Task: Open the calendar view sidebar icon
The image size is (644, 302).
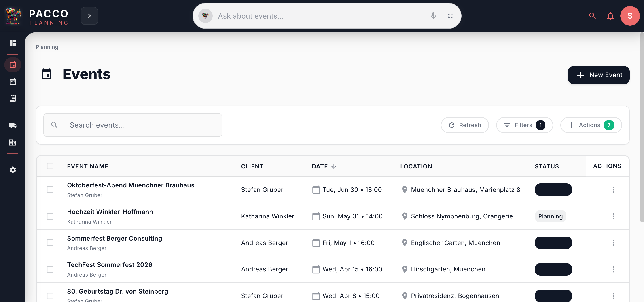Action: pyautogui.click(x=13, y=82)
